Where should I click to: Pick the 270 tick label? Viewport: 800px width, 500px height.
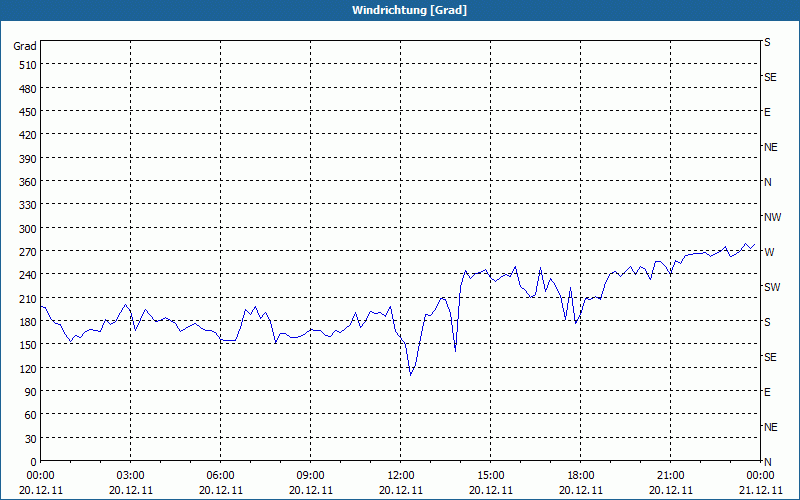pos(29,252)
